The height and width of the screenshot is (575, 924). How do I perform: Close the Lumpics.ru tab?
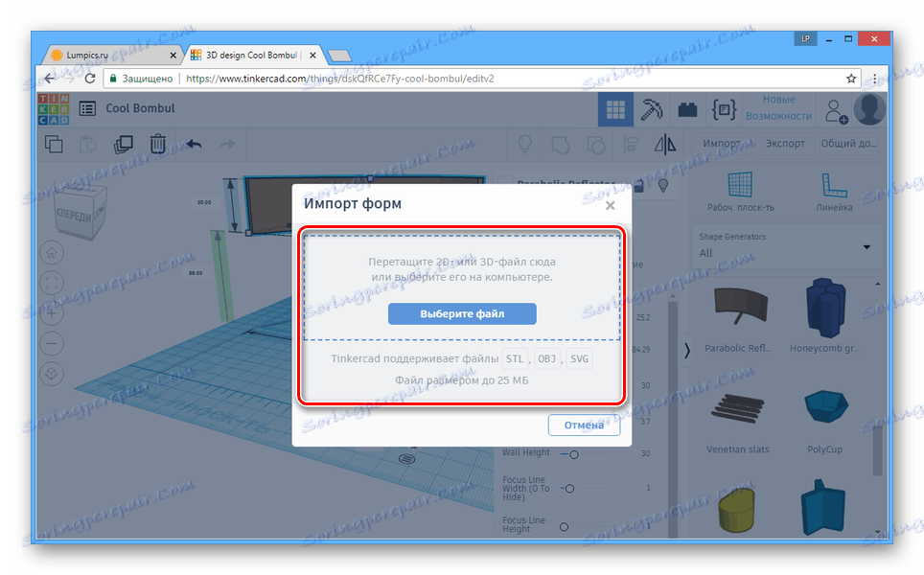173,56
